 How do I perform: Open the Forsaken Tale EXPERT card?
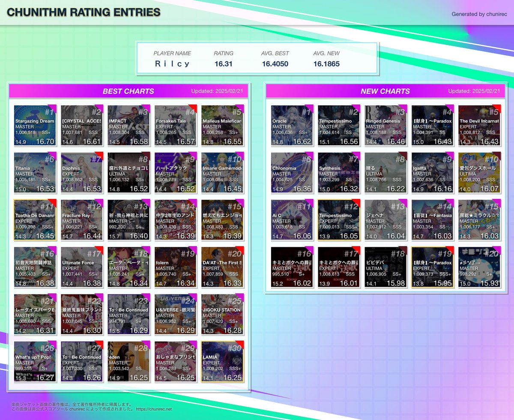(x=175, y=126)
